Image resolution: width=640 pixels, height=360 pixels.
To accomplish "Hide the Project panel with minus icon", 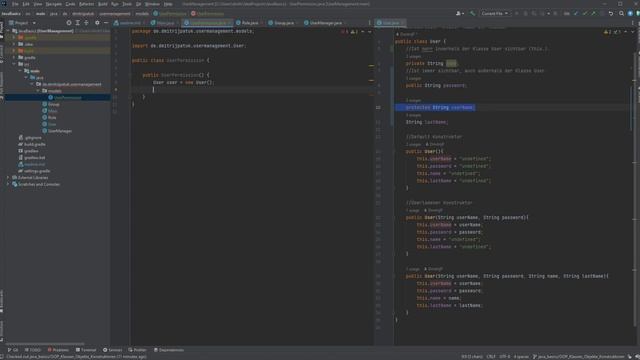I will tap(106, 23).
